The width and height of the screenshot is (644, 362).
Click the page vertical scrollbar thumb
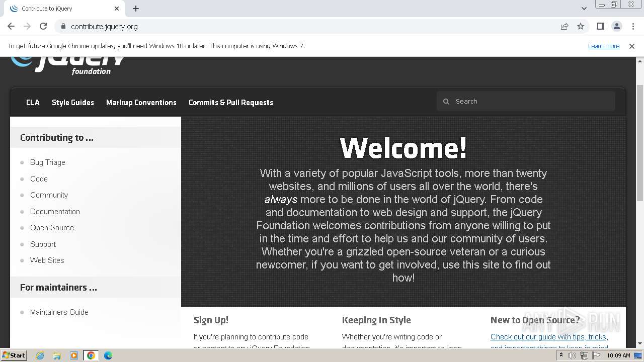639,143
